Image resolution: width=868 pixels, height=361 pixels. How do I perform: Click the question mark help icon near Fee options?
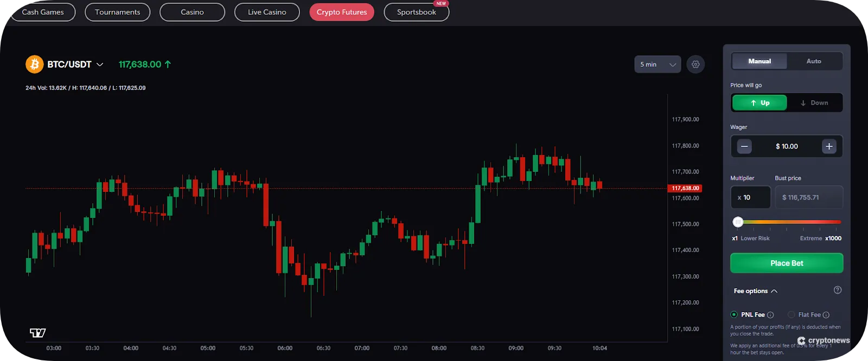[839, 291]
